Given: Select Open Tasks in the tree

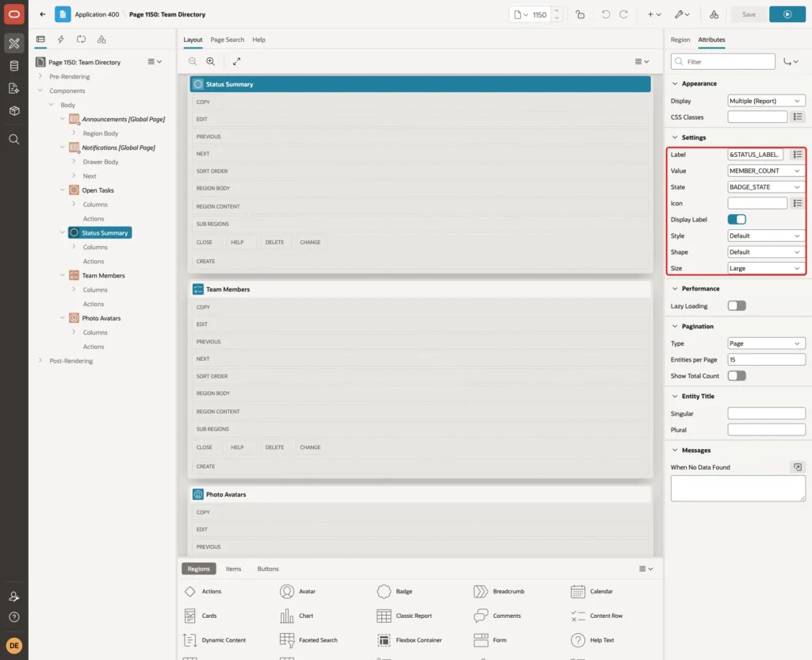Looking at the screenshot, I should click(x=98, y=190).
